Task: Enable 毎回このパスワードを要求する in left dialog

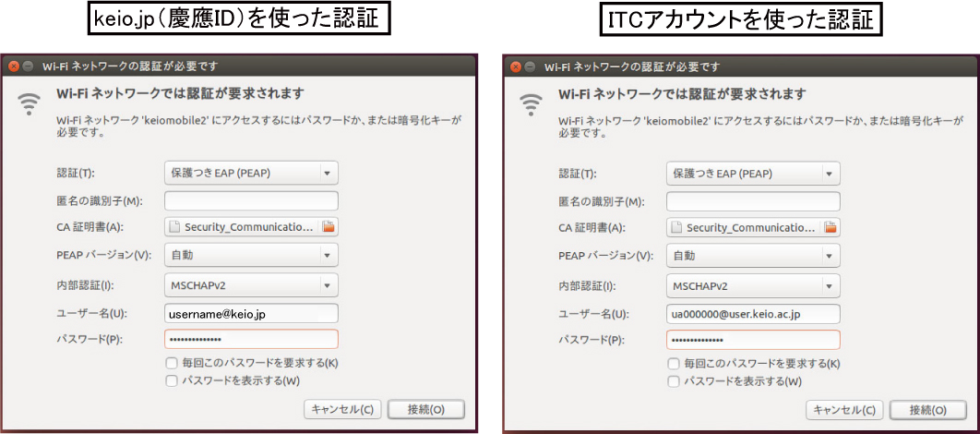Action: (x=171, y=364)
